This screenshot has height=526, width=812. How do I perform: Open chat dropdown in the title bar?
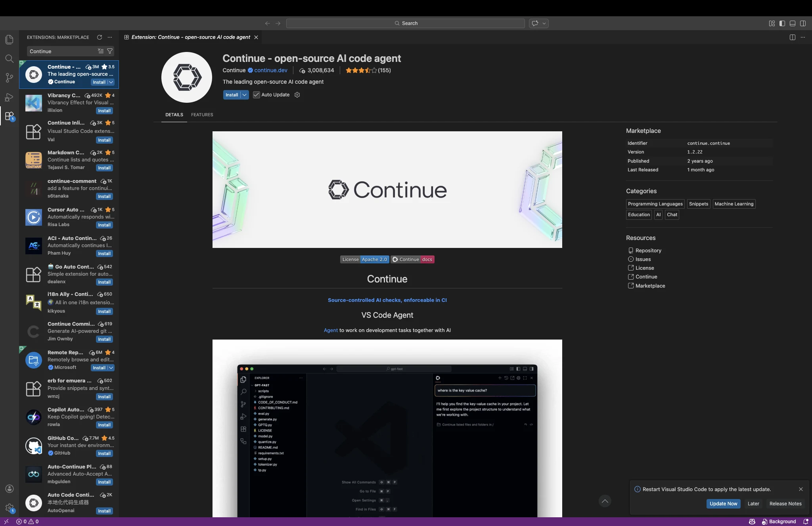point(544,23)
